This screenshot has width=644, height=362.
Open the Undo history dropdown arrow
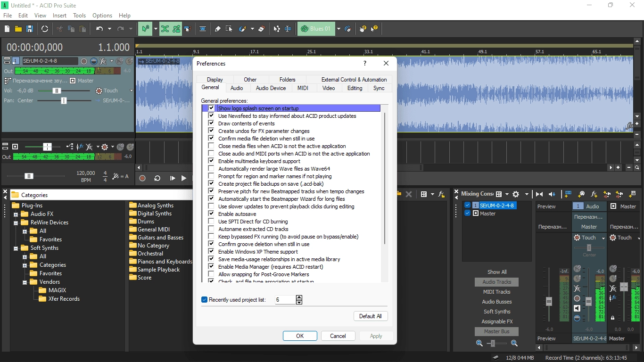(109, 29)
